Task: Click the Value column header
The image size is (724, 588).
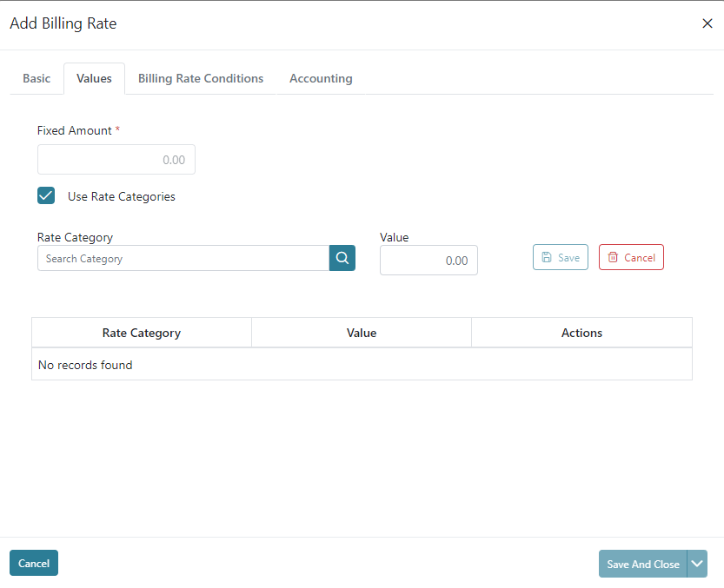Action: [x=362, y=333]
